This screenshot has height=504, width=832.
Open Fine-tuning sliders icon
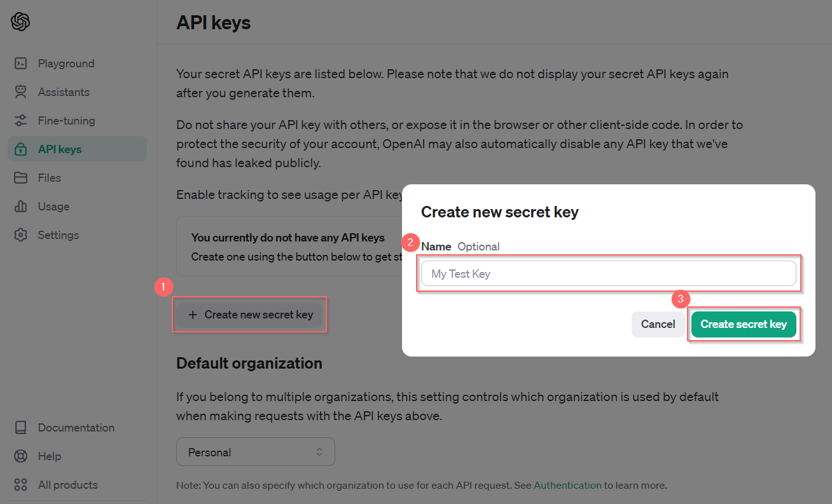(21, 121)
